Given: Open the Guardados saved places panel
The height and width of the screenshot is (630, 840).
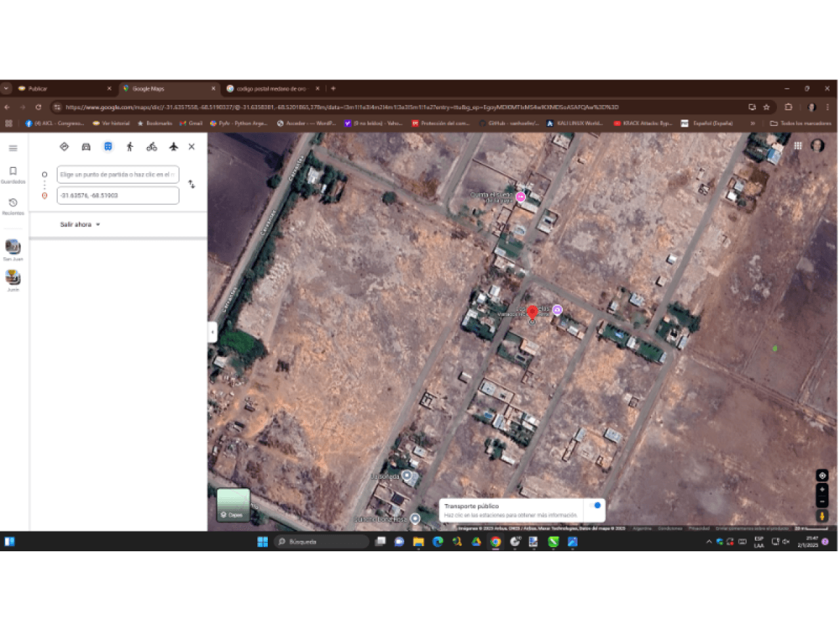Looking at the screenshot, I should (12, 175).
